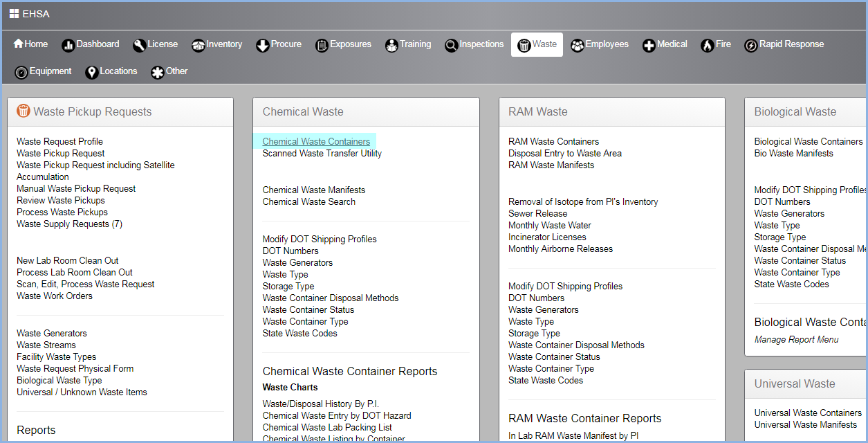Open Monthly Waste Water
This screenshot has height=443, width=868.
point(550,226)
